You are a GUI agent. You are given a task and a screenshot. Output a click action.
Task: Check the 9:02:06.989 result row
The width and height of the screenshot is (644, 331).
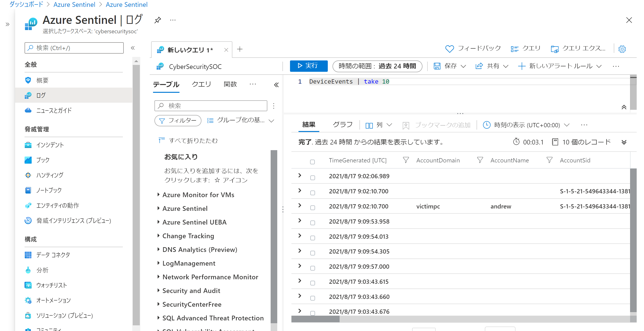pyautogui.click(x=312, y=178)
